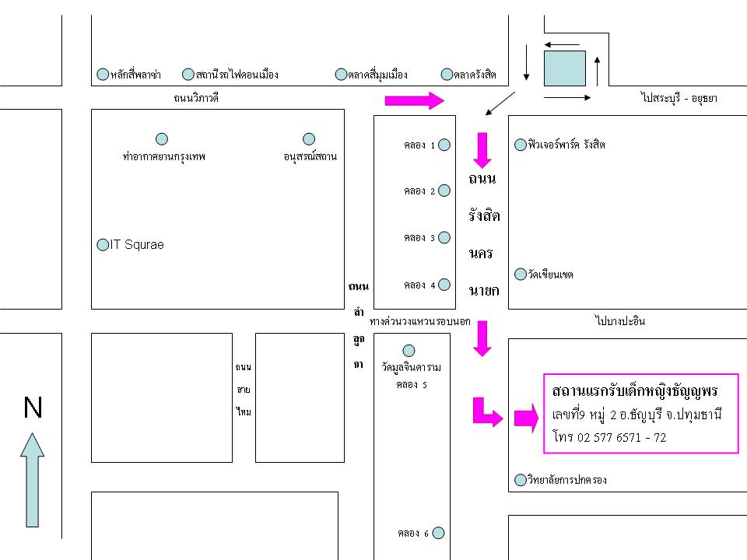Click the สถานแรกรับเด็กหญิงธัญญพร title

click(x=635, y=391)
